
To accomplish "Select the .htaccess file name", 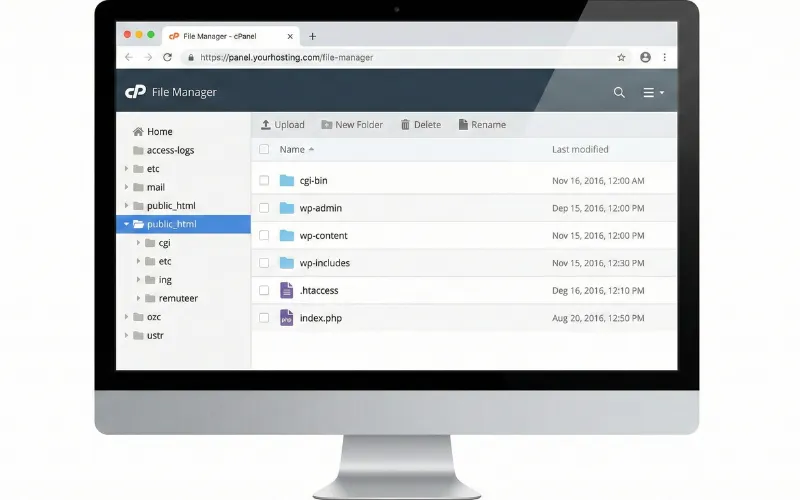I will [x=319, y=290].
